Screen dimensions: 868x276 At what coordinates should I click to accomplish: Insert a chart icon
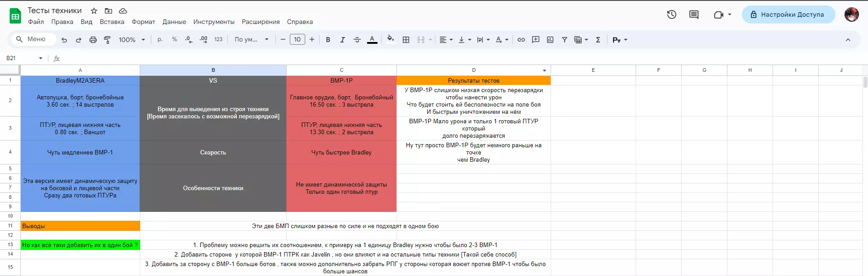tap(550, 40)
